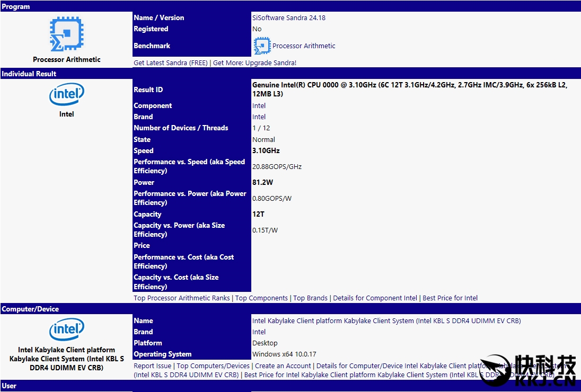Select the Windows x64 10.0.17 operating system value
This screenshot has height=392, width=581.
pos(284,354)
